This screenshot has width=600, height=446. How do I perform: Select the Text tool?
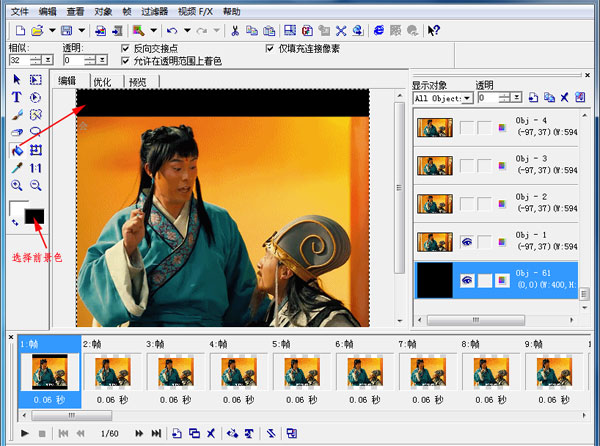tap(16, 97)
